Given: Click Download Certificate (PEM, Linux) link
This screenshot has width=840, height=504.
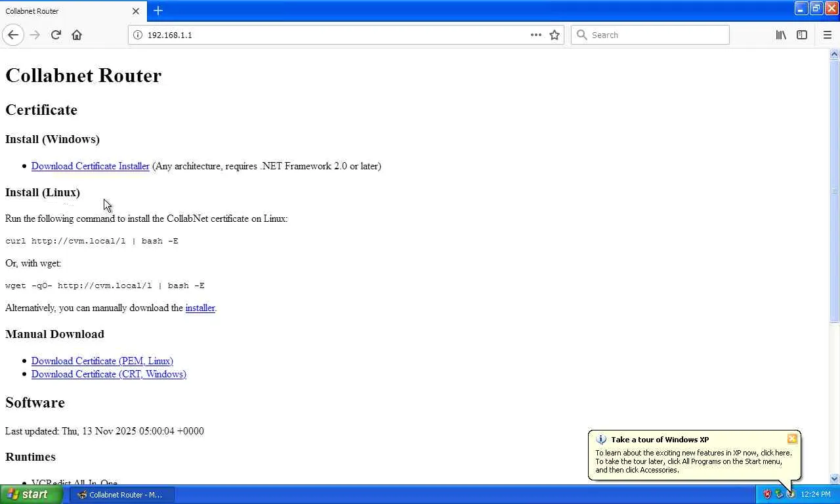Looking at the screenshot, I should pyautogui.click(x=102, y=361).
